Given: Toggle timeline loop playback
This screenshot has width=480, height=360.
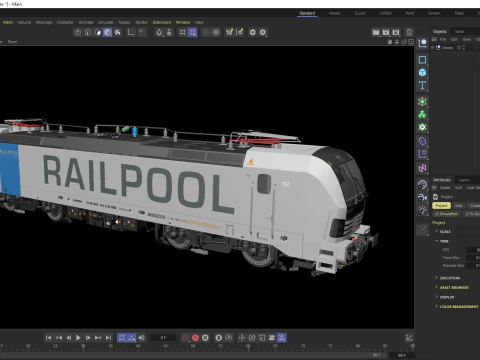Looking at the screenshot, I should 122,338.
